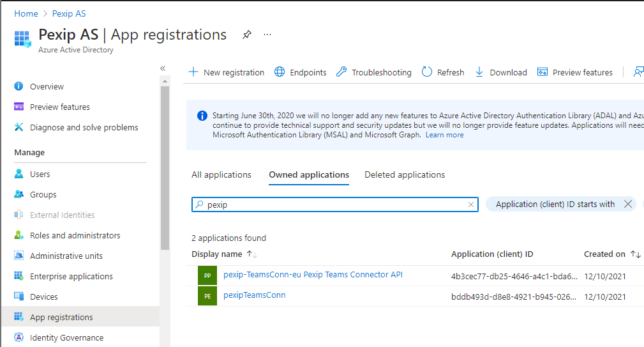Collapse the left navigation menu
Image resolution: width=644 pixels, height=347 pixels.
click(x=163, y=68)
